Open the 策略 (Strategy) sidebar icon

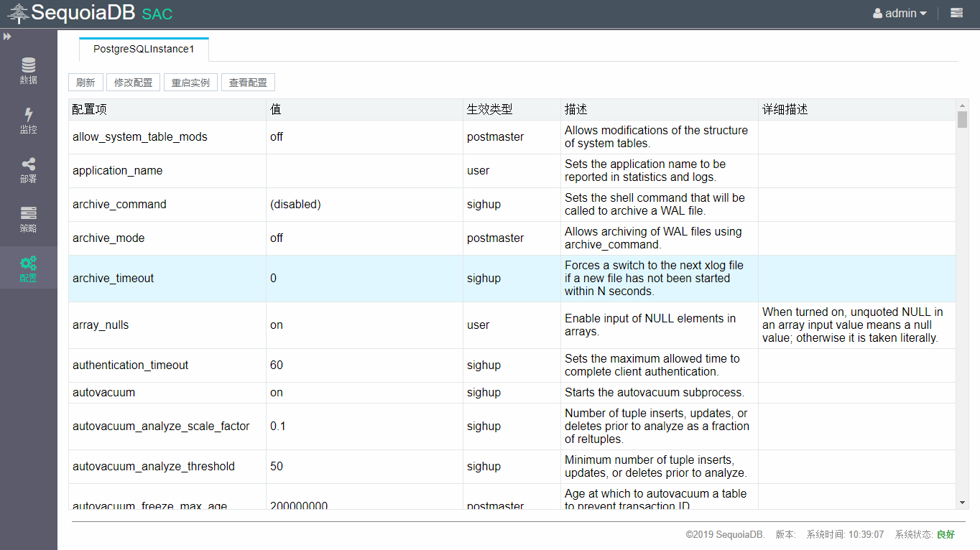(28, 219)
